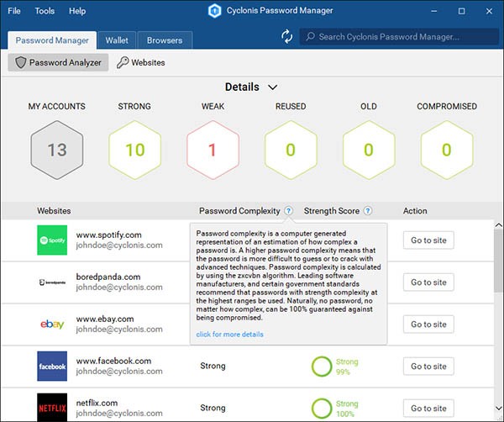The width and height of the screenshot is (504, 422).
Task: Click Go to site for Spotify
Action: pos(428,240)
